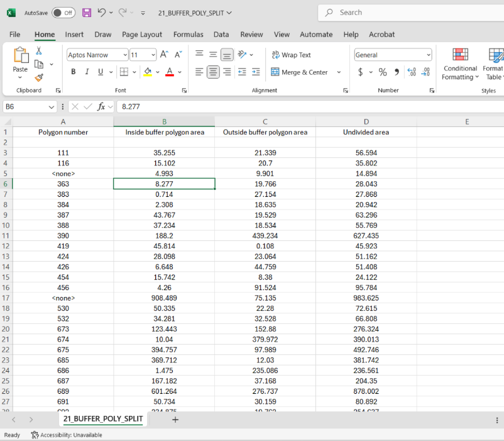
Task: Click the Increase Font Size icon
Action: (164, 55)
